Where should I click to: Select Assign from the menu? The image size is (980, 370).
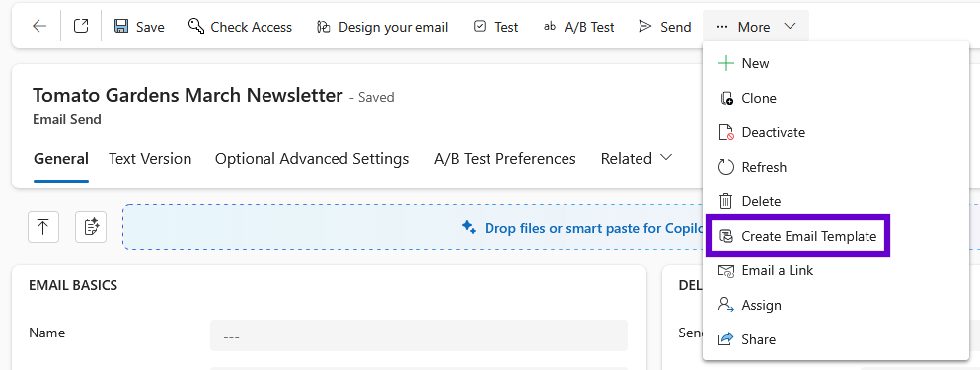coord(836,305)
